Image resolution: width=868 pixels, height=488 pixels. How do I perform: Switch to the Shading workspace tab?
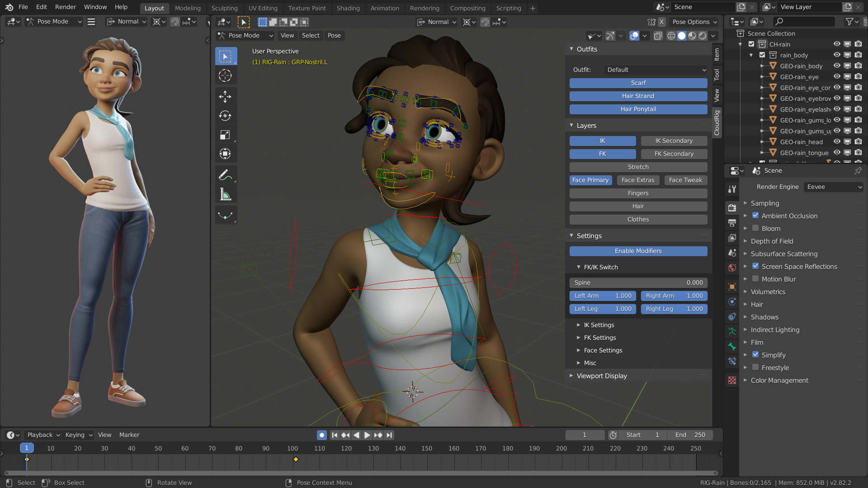coord(348,8)
